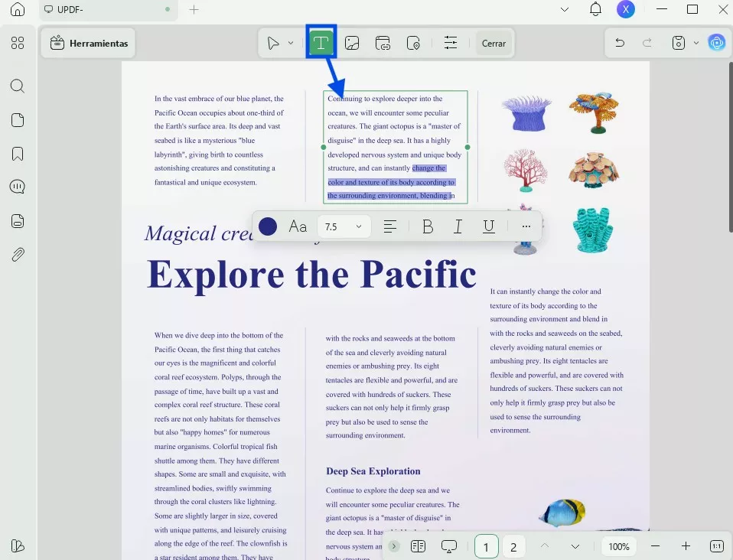Open the notifications bell
Screen dimensions: 733x560
pyautogui.click(x=595, y=9)
